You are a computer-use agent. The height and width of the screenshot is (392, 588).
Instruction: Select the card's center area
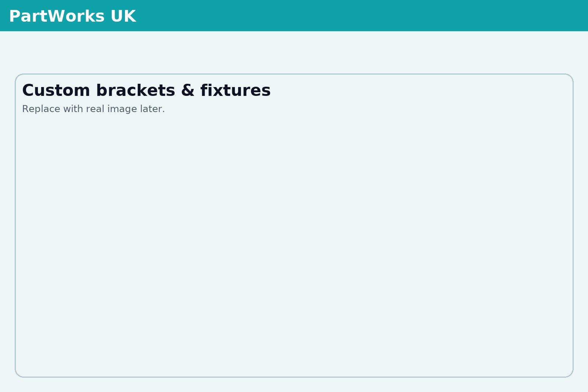(294, 225)
